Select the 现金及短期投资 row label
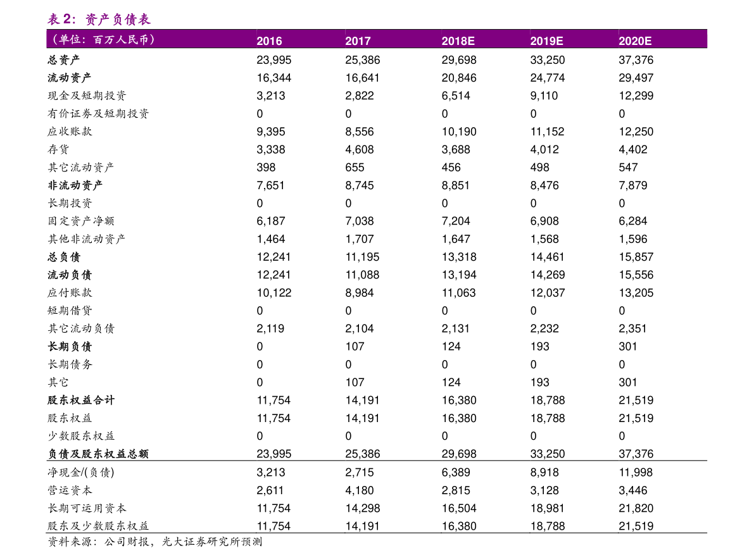Image resolution: width=754 pixels, height=560 pixels. click(x=87, y=95)
